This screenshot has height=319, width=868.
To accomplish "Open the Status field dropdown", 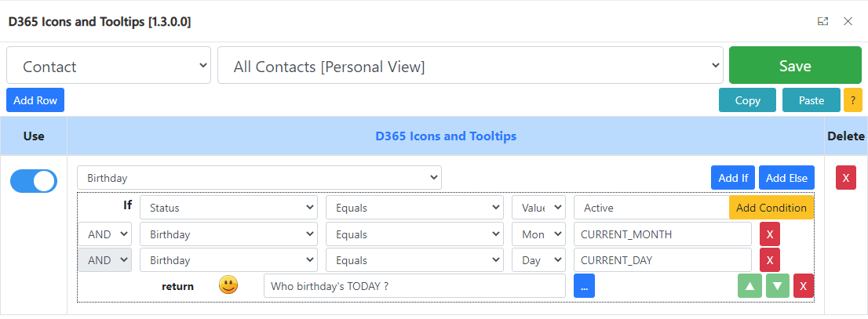I will (228, 208).
